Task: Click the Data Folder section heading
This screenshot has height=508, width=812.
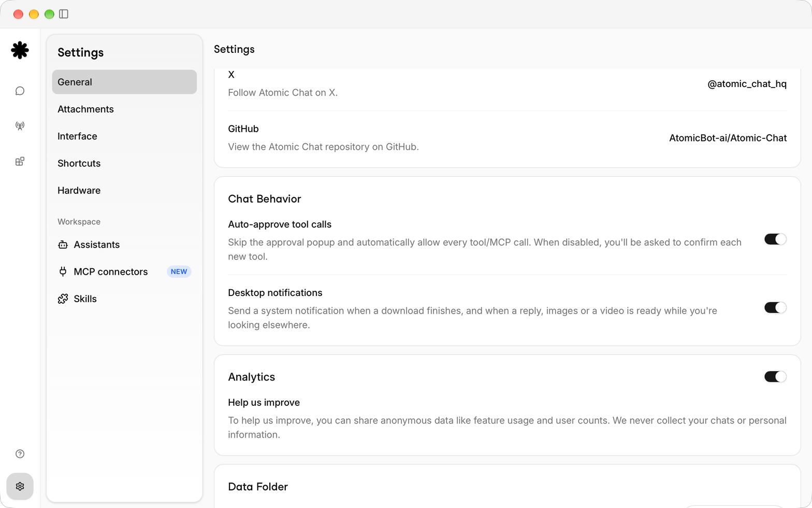Action: click(x=258, y=487)
